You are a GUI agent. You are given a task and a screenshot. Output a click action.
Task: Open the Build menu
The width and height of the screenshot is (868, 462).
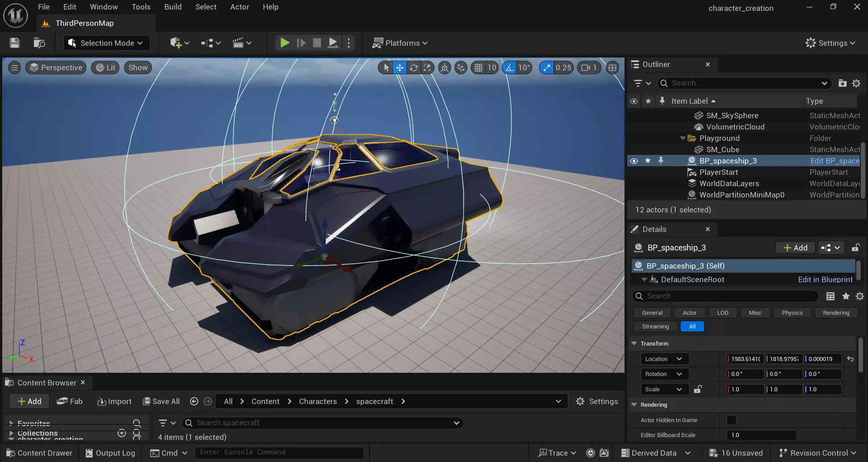(173, 7)
